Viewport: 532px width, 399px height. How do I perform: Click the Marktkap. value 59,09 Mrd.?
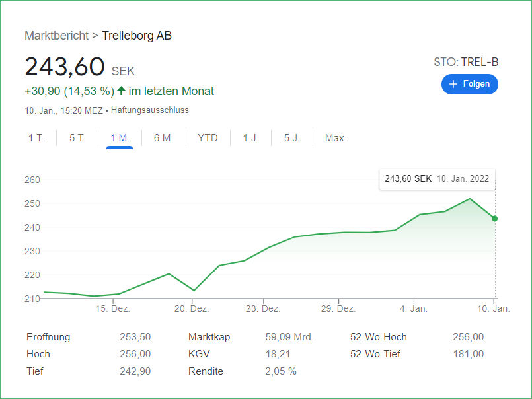coord(289,337)
